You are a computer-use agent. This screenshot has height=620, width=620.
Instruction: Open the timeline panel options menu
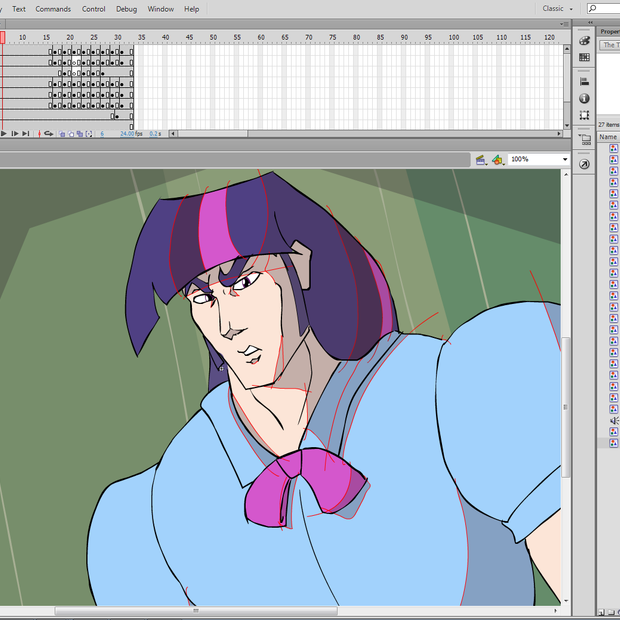point(563,24)
